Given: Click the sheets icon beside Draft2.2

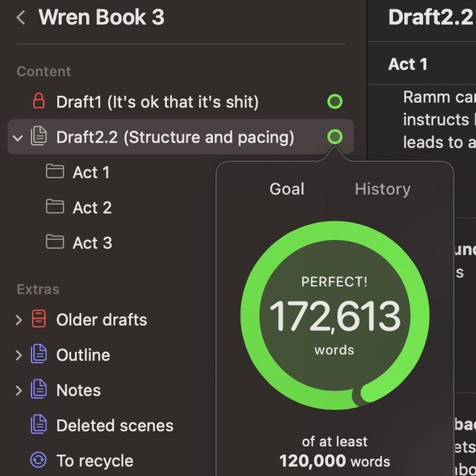Looking at the screenshot, I should pos(39,136).
